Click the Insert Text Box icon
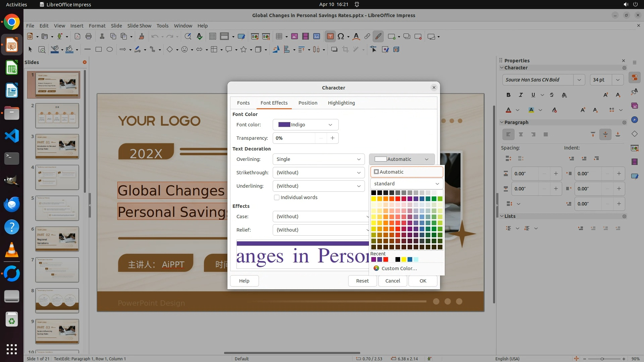Image resolution: width=644 pixels, height=362 pixels. (330, 37)
